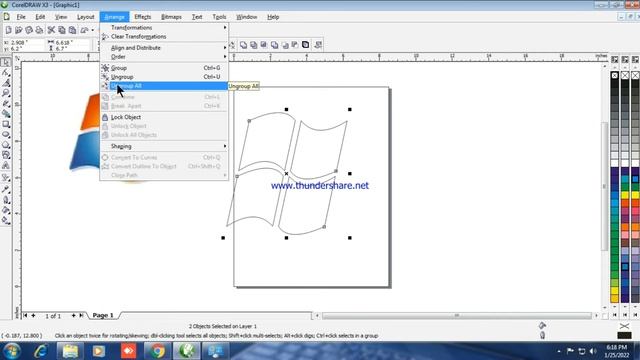Select the Shape tool in the toolbox
The height and width of the screenshot is (360, 640).
tap(6, 73)
